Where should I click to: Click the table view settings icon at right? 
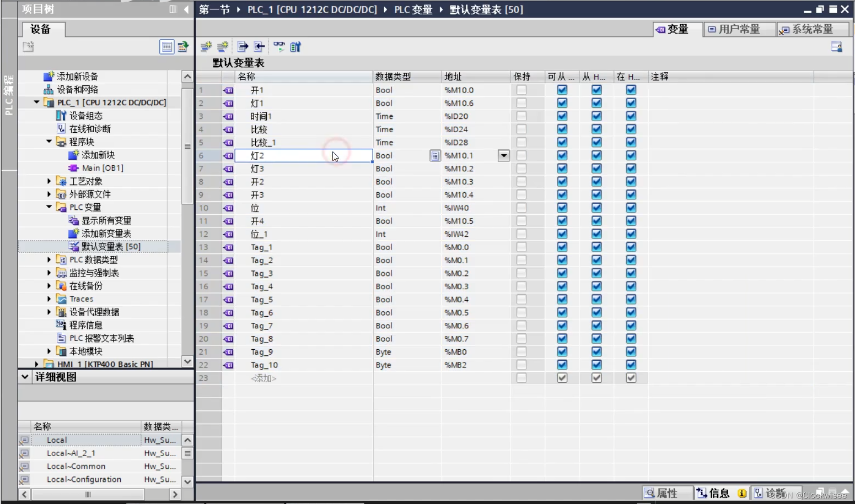(x=837, y=47)
